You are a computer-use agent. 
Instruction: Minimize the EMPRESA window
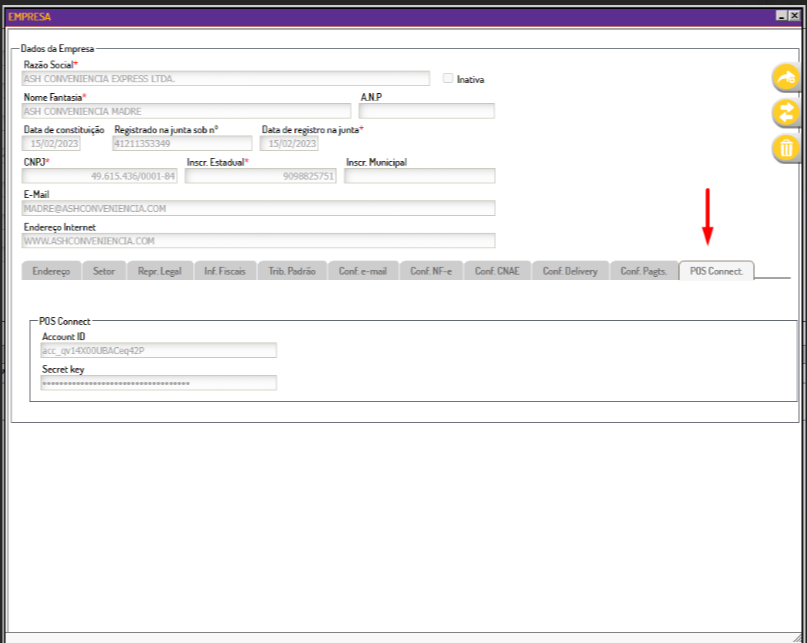pos(781,16)
